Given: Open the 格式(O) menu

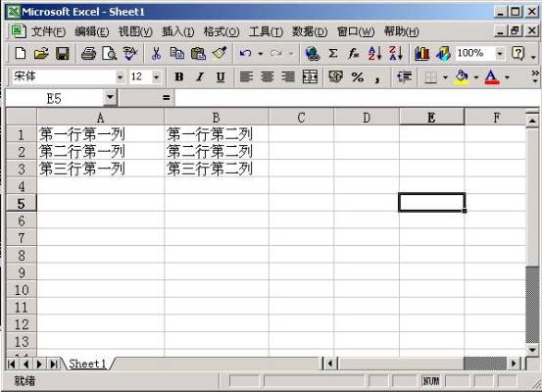Looking at the screenshot, I should (x=221, y=31).
